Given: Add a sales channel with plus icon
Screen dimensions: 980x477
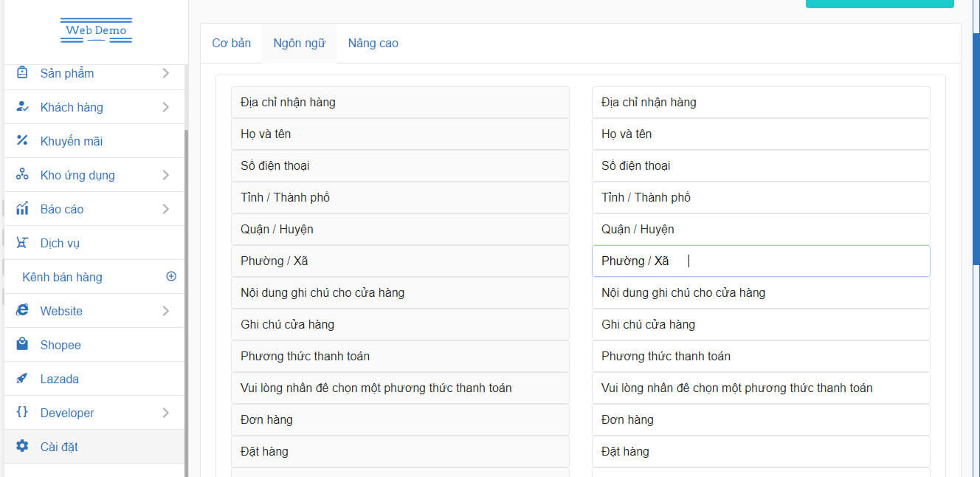Looking at the screenshot, I should pyautogui.click(x=171, y=277).
